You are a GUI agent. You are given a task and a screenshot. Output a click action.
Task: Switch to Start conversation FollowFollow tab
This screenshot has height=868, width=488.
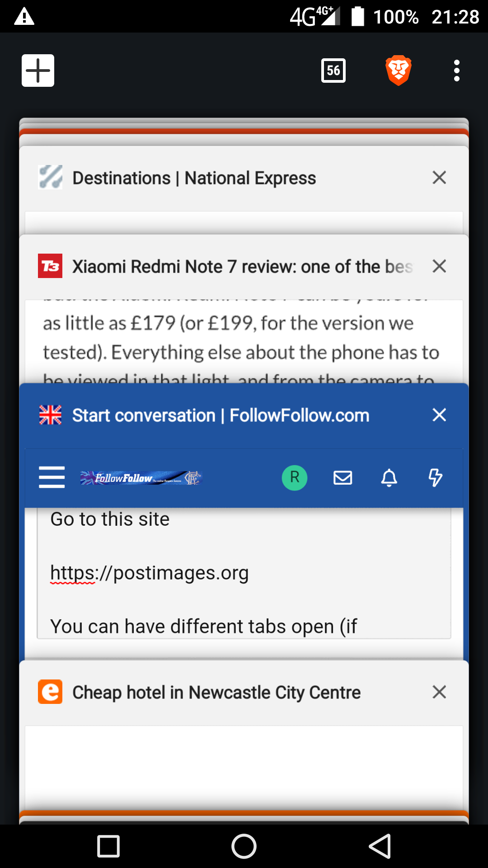tap(221, 415)
